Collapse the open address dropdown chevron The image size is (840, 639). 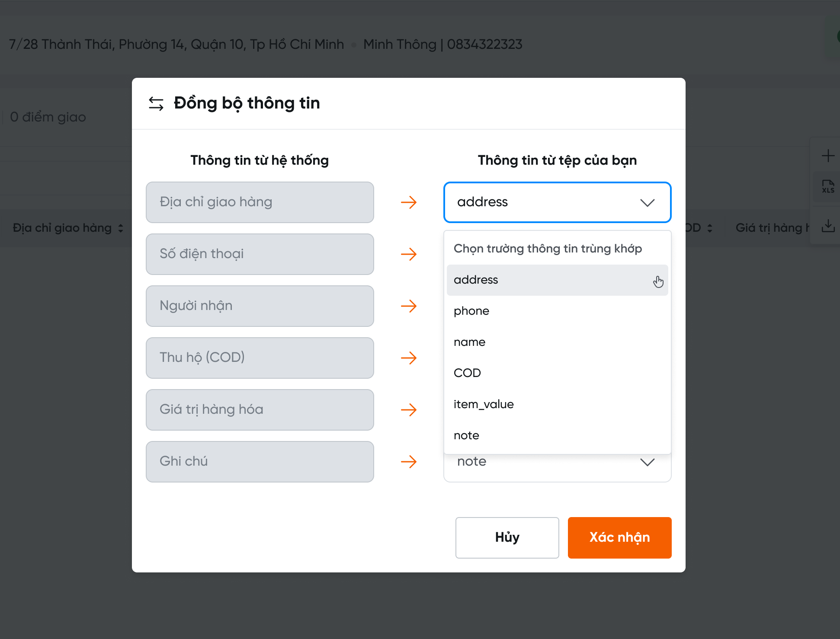647,202
